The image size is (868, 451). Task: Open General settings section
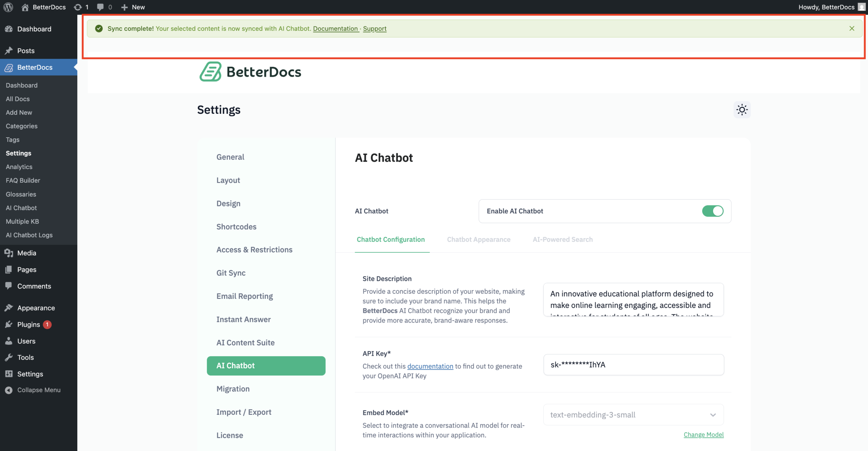230,157
